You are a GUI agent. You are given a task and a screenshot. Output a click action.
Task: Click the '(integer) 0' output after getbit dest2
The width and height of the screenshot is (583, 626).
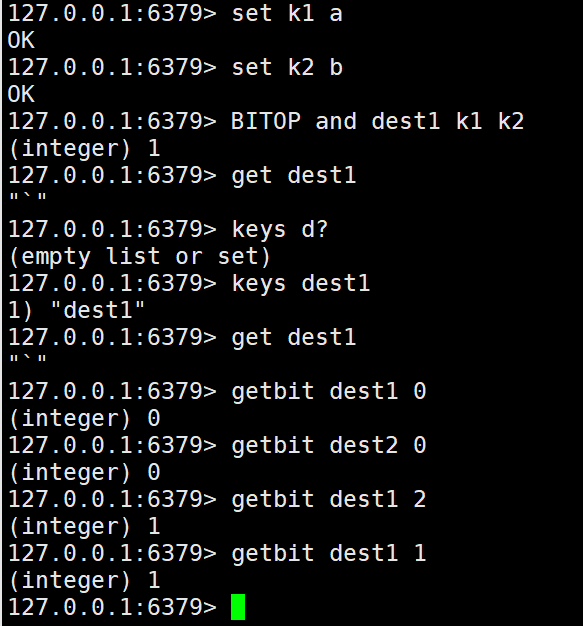click(84, 472)
